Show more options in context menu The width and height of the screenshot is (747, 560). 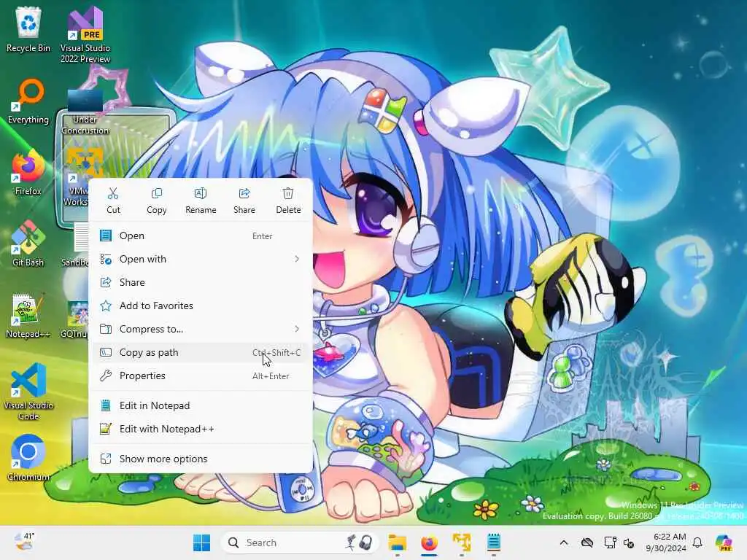pos(201,459)
